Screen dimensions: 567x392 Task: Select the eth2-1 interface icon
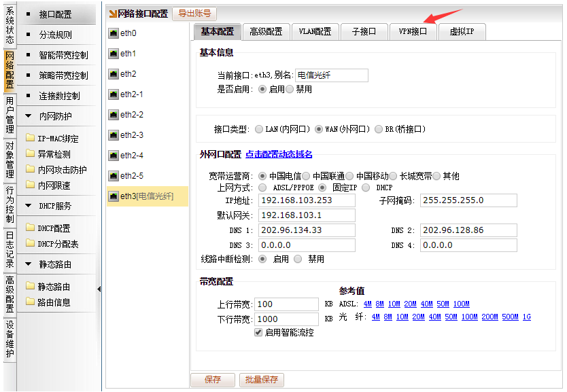114,94
